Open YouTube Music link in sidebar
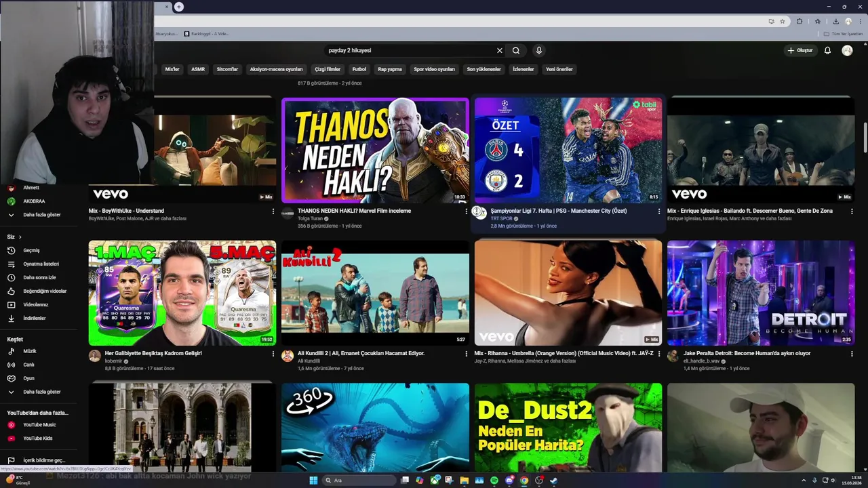The image size is (868, 488). click(x=41, y=424)
